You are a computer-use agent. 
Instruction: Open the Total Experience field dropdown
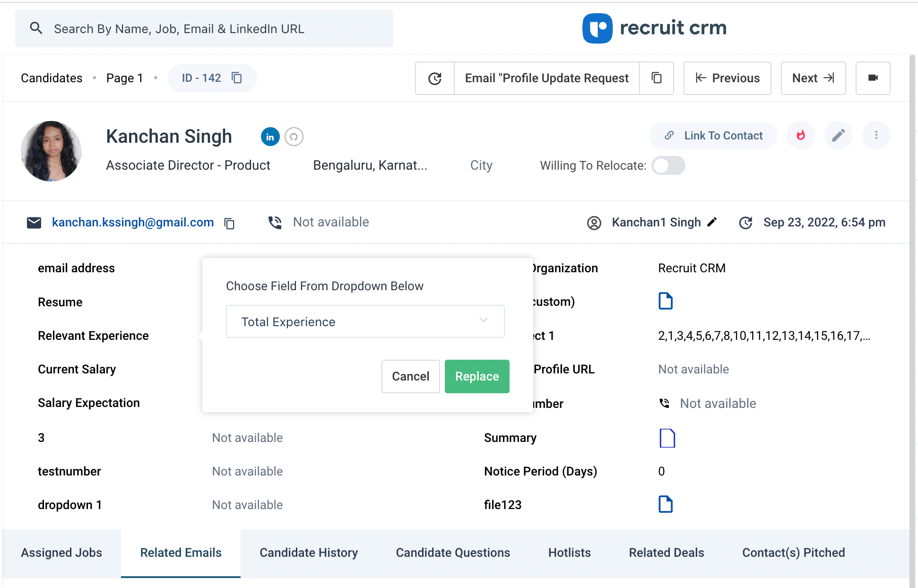coord(365,322)
